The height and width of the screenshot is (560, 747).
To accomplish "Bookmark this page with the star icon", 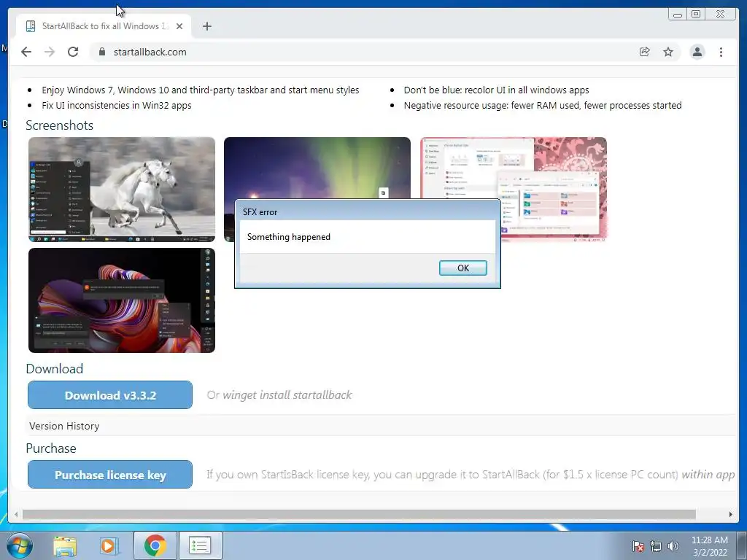I will coord(668,52).
